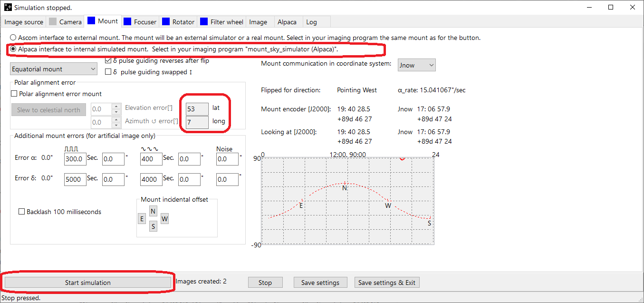The height and width of the screenshot is (303, 644).
Task: Switch to the Focuser tab
Action: point(140,22)
